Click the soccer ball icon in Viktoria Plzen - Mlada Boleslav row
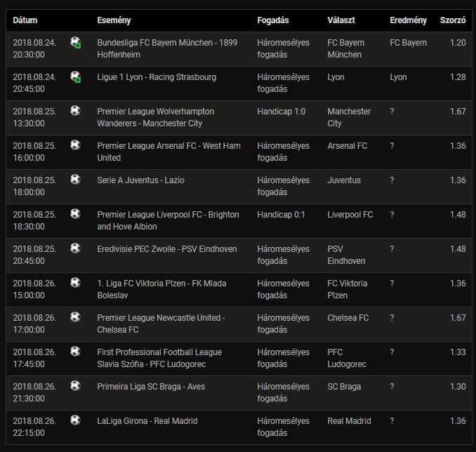The image size is (476, 452). point(75,282)
